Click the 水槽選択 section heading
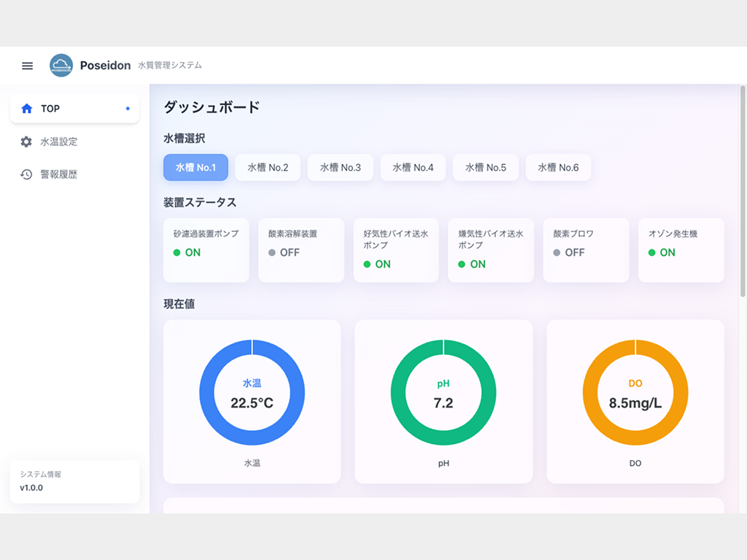 click(x=185, y=139)
